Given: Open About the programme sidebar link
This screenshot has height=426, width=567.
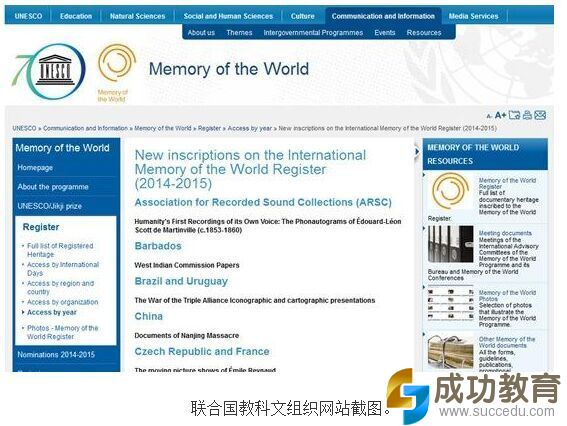Looking at the screenshot, I should click(x=53, y=187).
